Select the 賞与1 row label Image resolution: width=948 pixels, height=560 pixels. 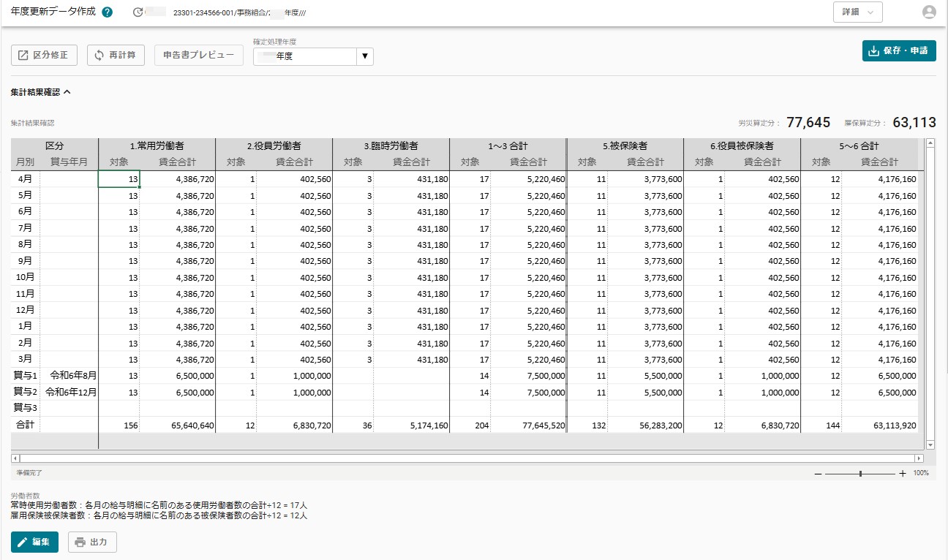click(x=26, y=376)
